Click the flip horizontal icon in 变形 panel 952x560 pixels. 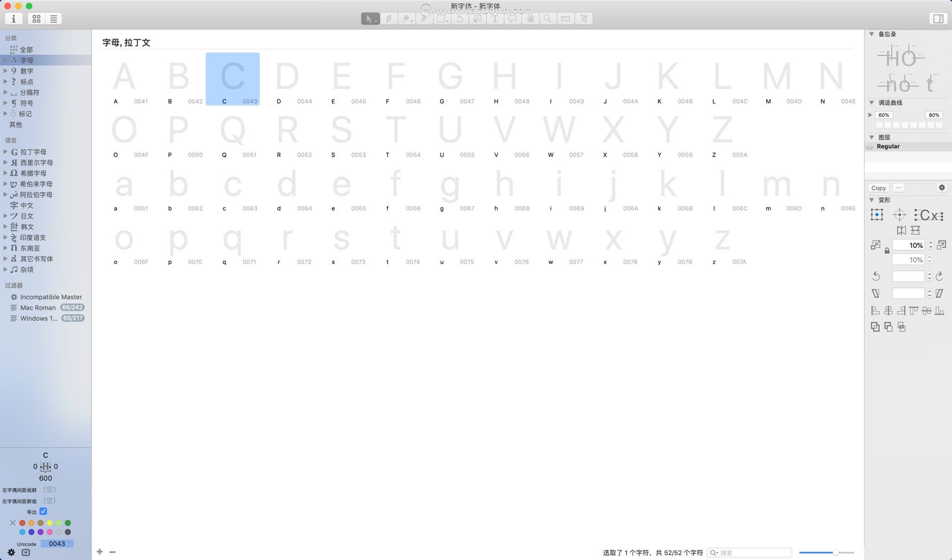[x=901, y=230]
